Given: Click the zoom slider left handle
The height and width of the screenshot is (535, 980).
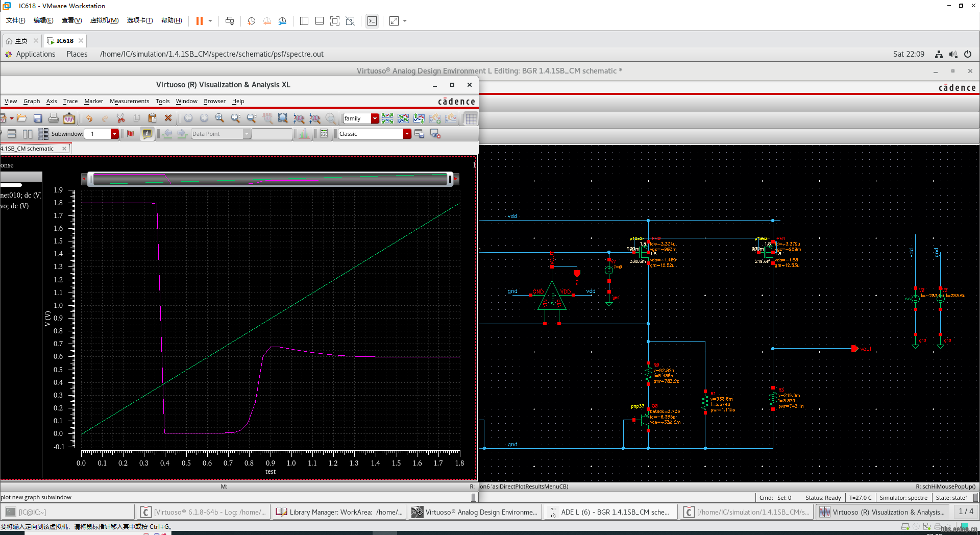Looking at the screenshot, I should coord(90,179).
